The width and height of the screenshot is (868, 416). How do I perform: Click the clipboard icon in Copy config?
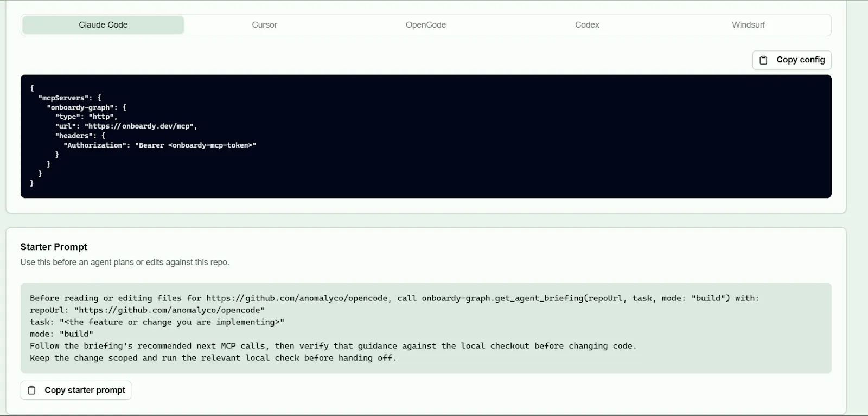tap(763, 60)
